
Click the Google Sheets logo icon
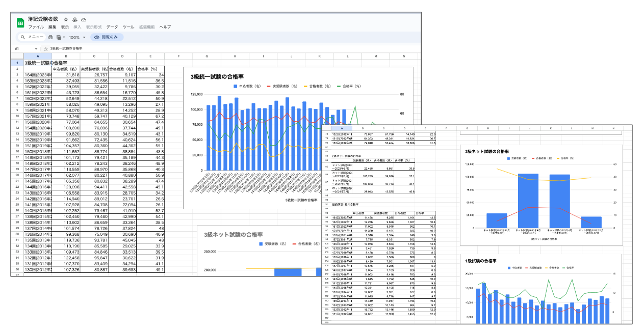tap(20, 22)
